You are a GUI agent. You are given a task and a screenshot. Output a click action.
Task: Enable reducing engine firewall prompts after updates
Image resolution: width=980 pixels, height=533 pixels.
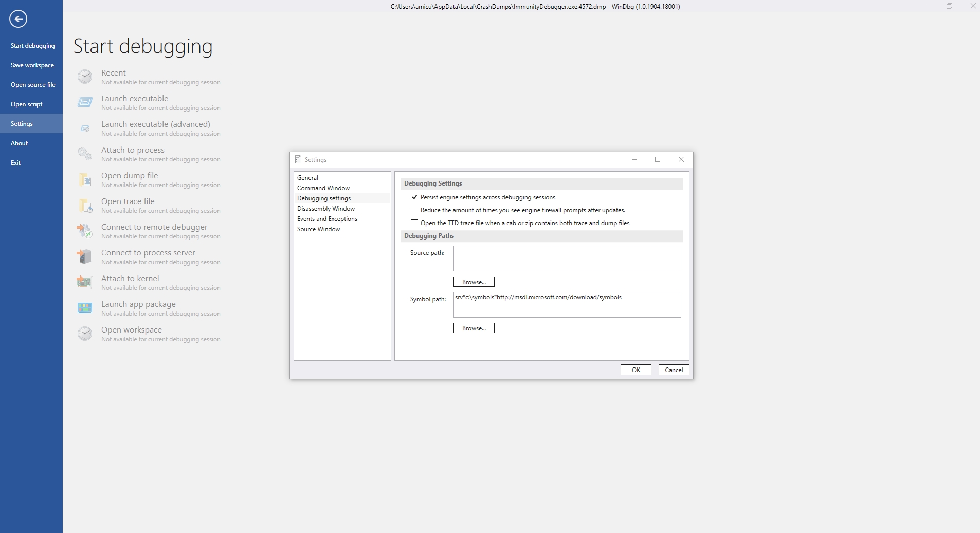tap(414, 210)
